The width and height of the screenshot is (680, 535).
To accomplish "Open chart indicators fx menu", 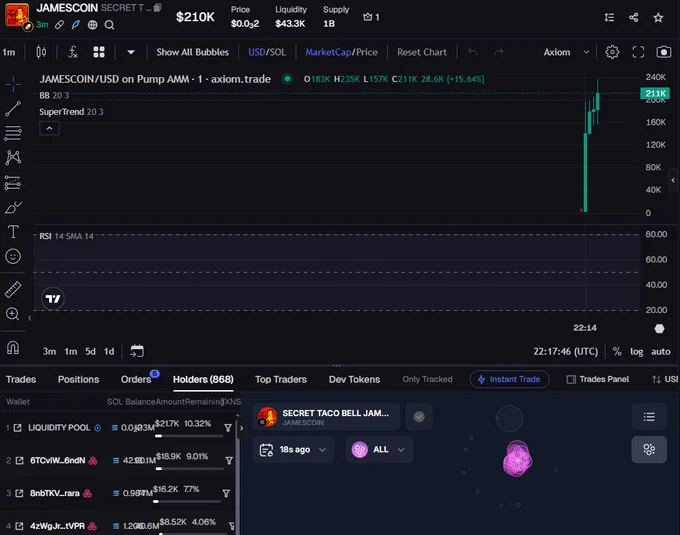I will [x=73, y=52].
